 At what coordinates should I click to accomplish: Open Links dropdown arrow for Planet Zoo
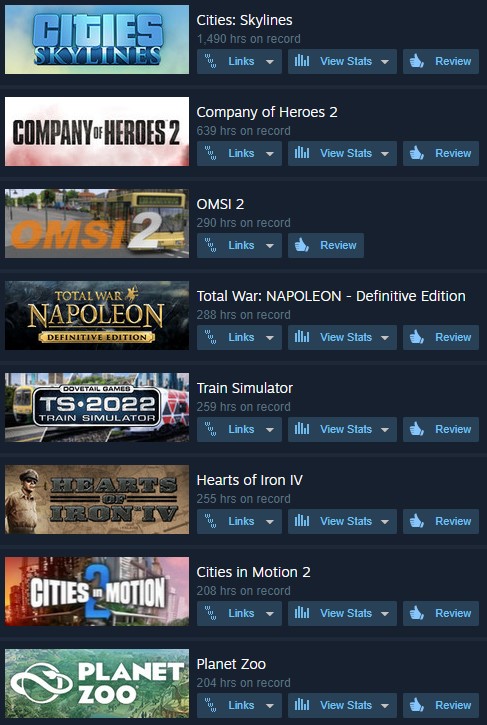(270, 706)
